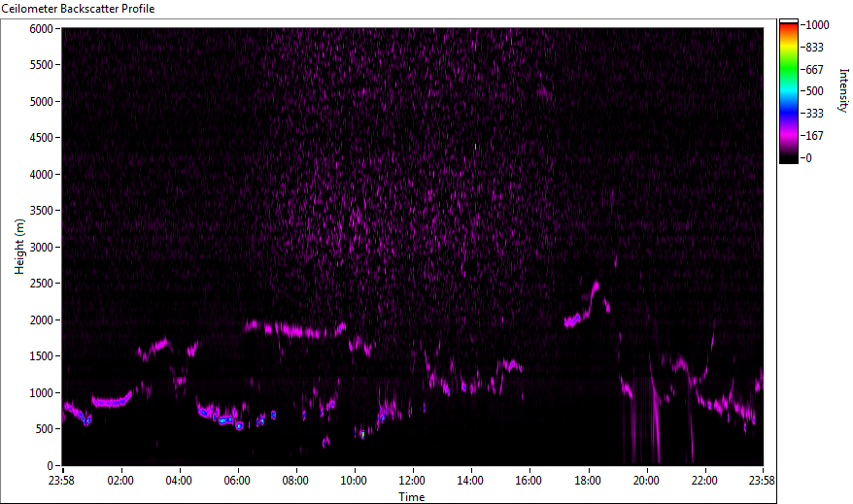Viewport: 853px width, 504px height.
Task: Click the intensity color ramp bar
Action: (x=788, y=91)
